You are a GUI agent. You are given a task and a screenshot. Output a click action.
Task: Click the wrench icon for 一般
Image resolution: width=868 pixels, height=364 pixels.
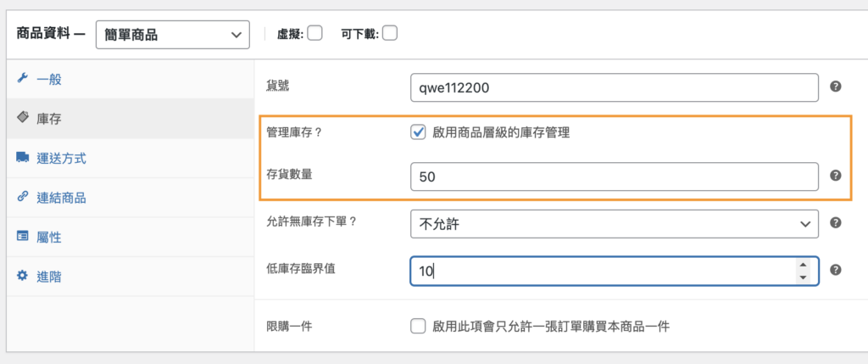(x=22, y=78)
